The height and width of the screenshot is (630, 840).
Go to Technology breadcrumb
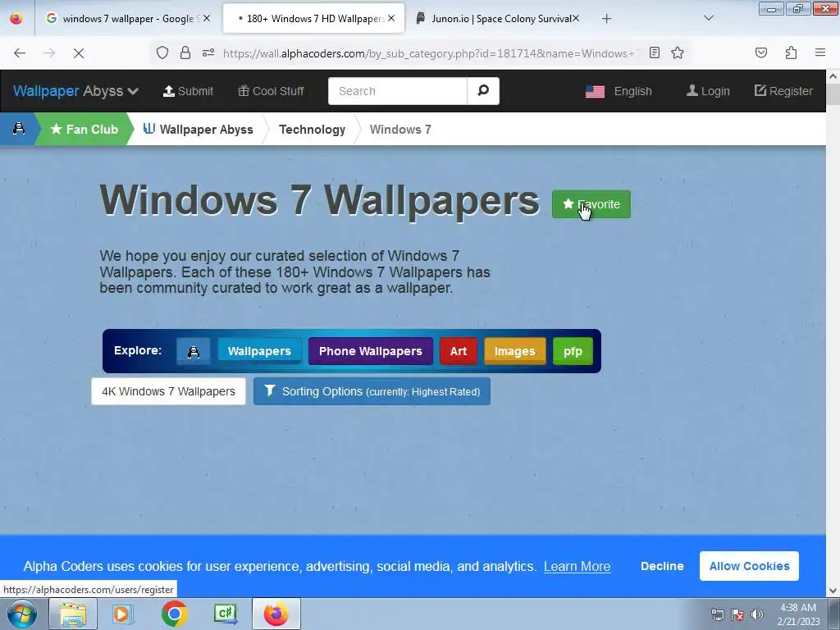pyautogui.click(x=313, y=129)
